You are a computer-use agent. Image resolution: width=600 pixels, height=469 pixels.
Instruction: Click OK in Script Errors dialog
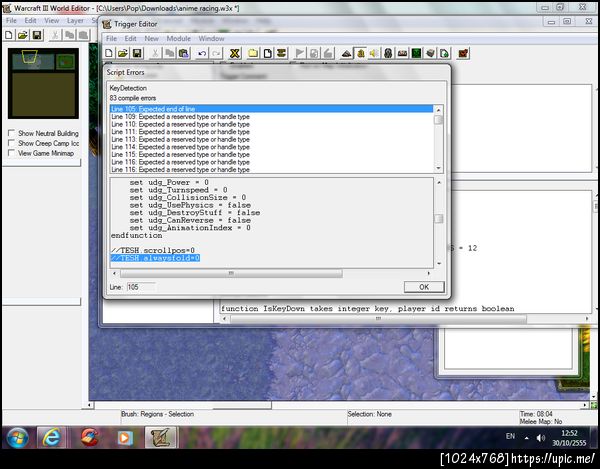click(424, 287)
